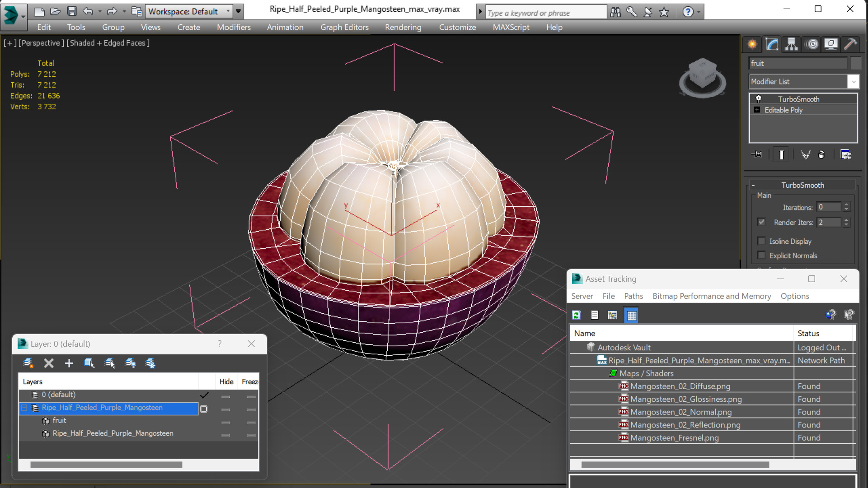Open the Edit menu
868x488 pixels.
(44, 27)
